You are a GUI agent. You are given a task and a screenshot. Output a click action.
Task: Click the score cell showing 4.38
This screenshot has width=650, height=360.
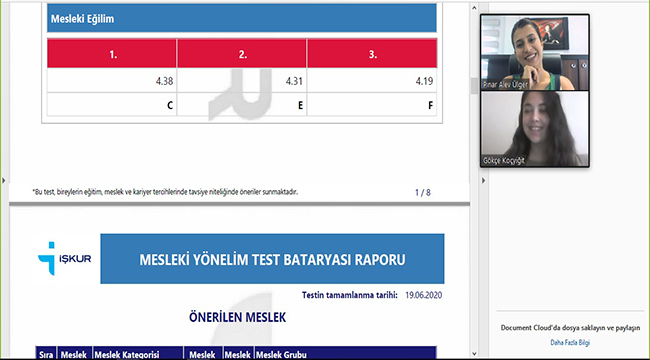pyautogui.click(x=112, y=80)
